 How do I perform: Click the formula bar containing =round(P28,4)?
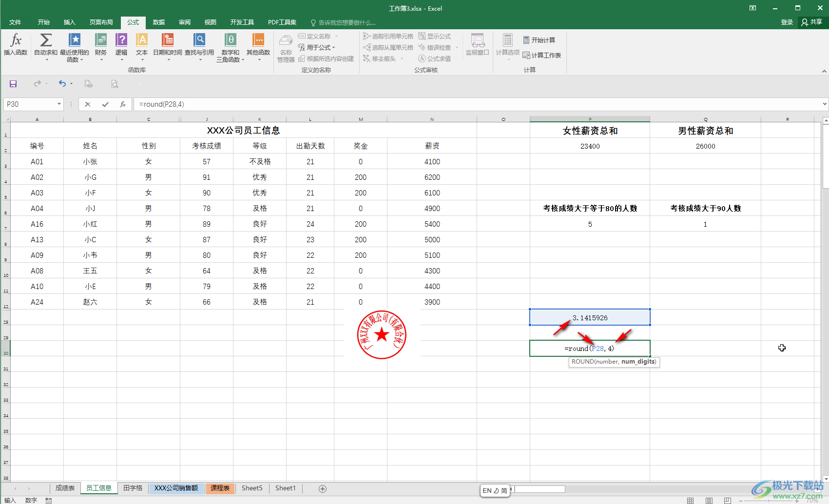click(478, 104)
